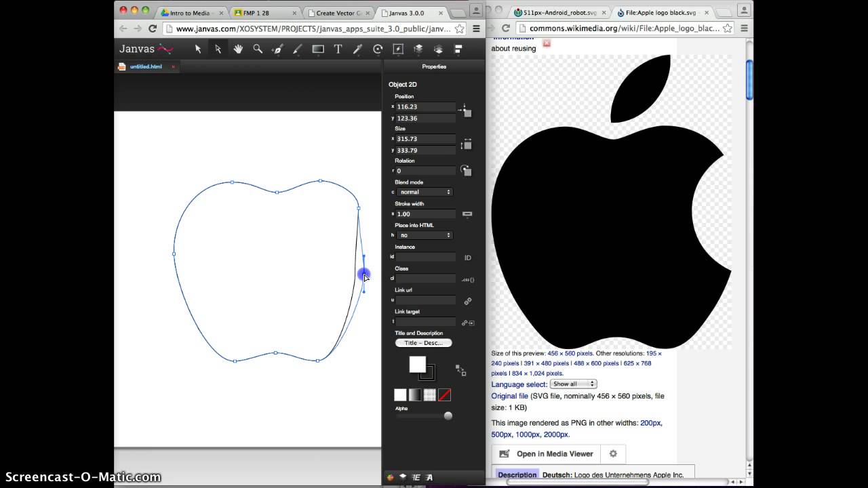Choose the Hand pan tool
This screenshot has height=488, width=868.
pyautogui.click(x=238, y=49)
